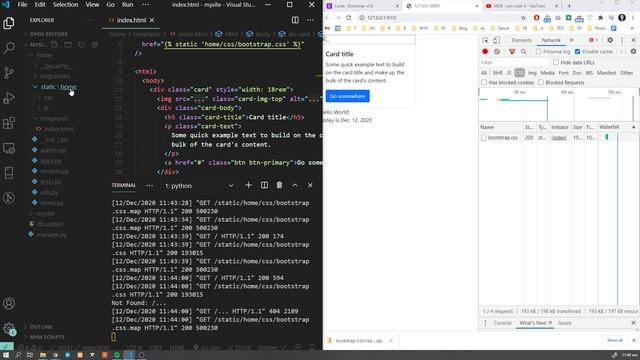The width and height of the screenshot is (640, 360).
Task: Switch to the YouTube browser tab
Action: tap(520, 6)
